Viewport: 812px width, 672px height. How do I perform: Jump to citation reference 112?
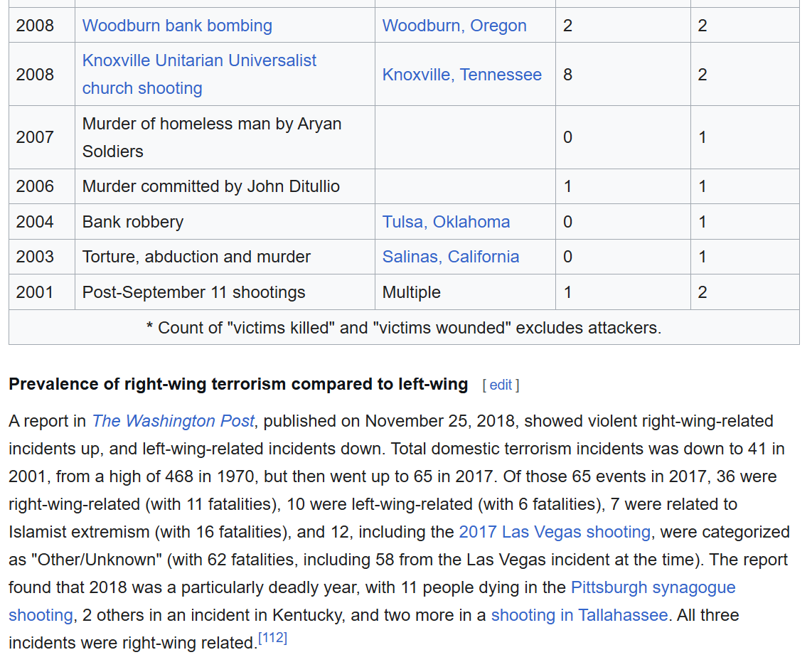tap(273, 639)
